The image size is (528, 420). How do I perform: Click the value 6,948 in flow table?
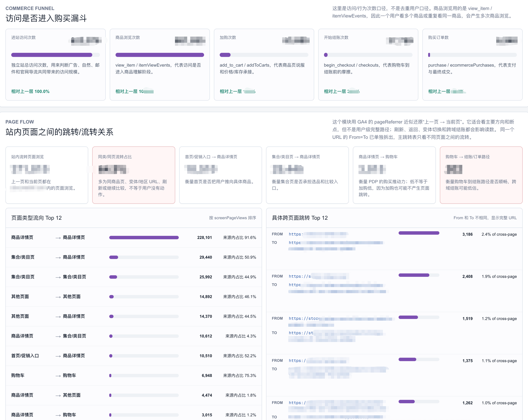click(x=207, y=376)
